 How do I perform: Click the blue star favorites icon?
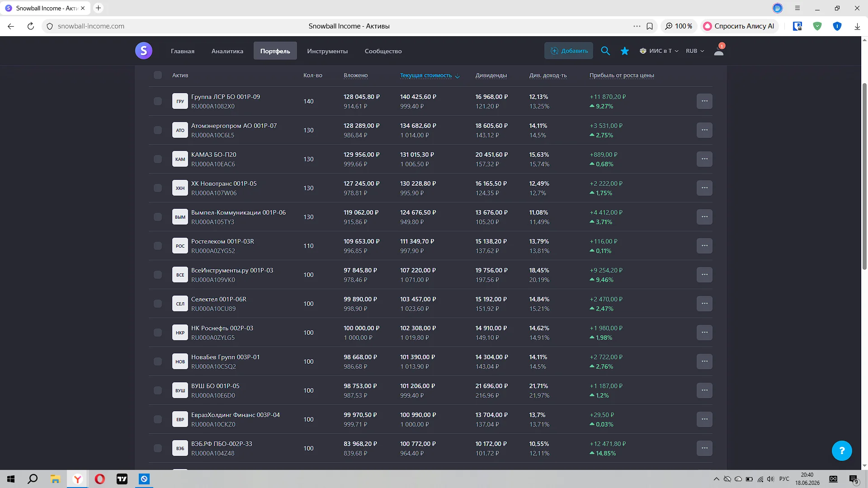coord(625,51)
